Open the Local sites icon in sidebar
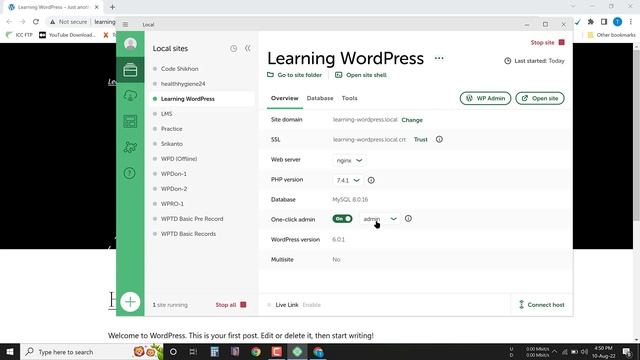Screen dimensions: 640x360 point(130,70)
